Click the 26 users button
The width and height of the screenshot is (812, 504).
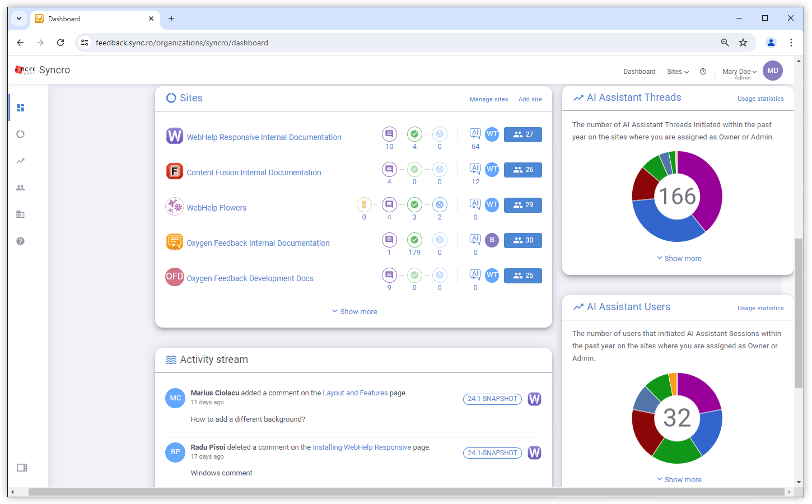point(523,170)
